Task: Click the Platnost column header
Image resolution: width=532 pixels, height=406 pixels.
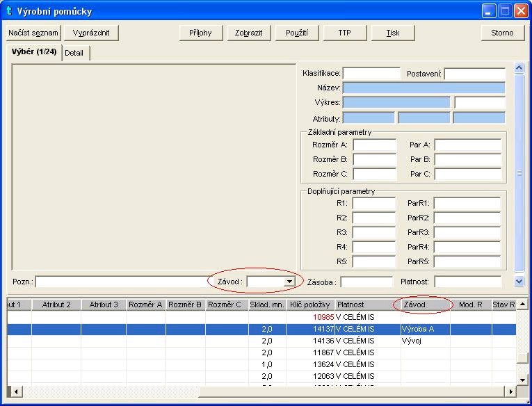Action: [368, 304]
